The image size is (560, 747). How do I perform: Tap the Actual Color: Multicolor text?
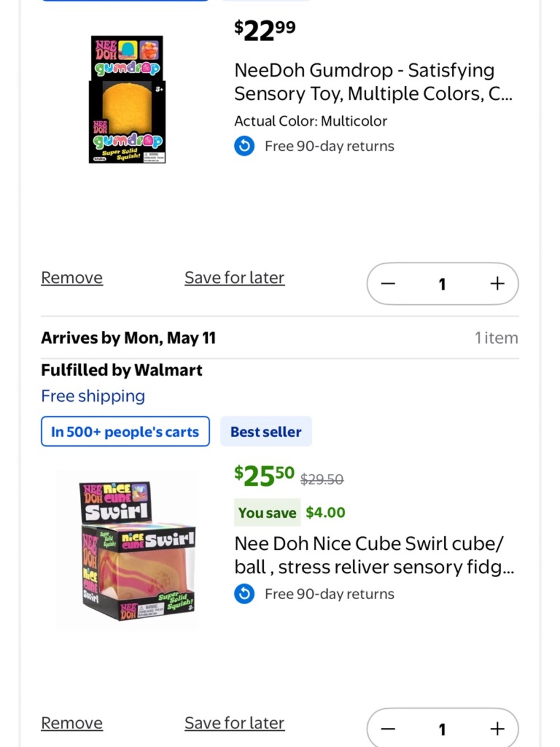tap(311, 121)
